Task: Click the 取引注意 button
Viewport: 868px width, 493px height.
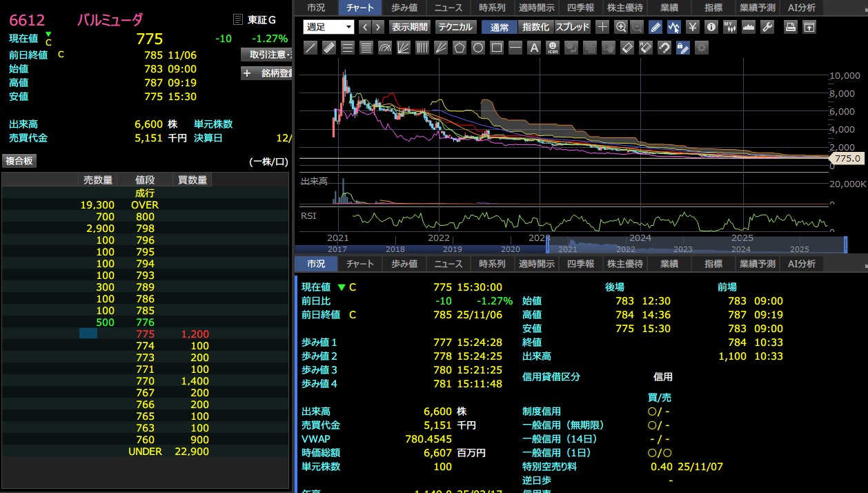Action: coord(267,55)
